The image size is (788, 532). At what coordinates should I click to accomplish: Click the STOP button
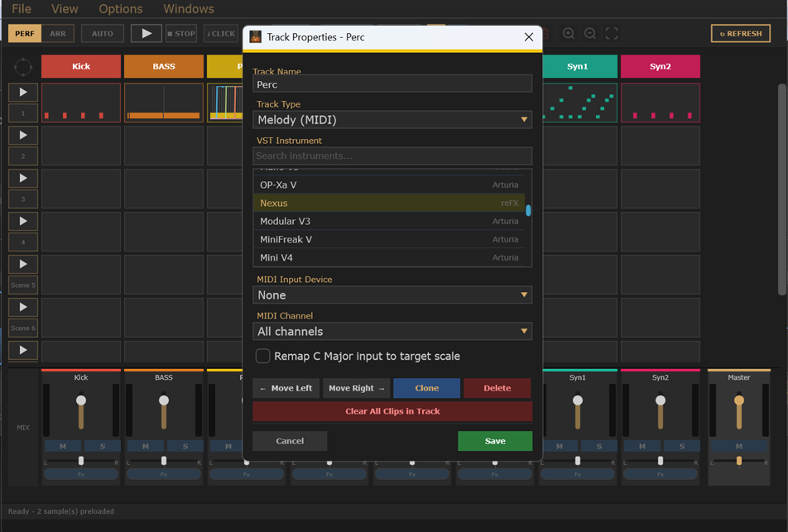click(x=181, y=34)
